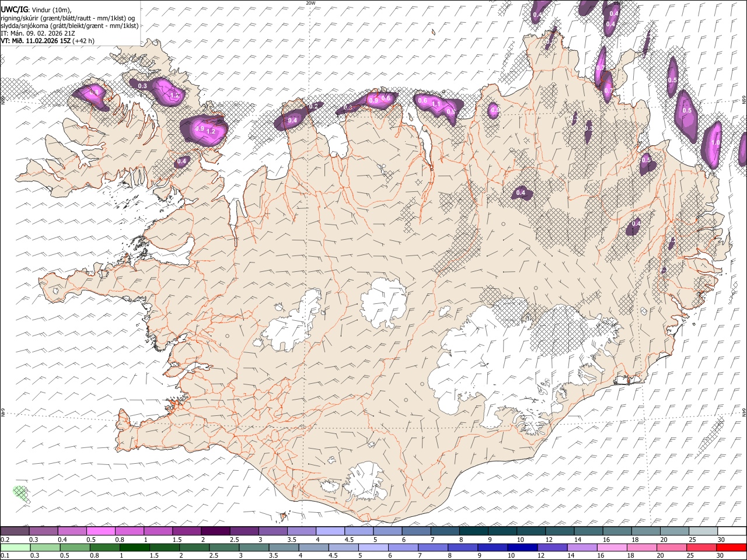Click the number 3.5 on upper legend scale
The height and width of the screenshot is (560, 747).
tap(291, 540)
